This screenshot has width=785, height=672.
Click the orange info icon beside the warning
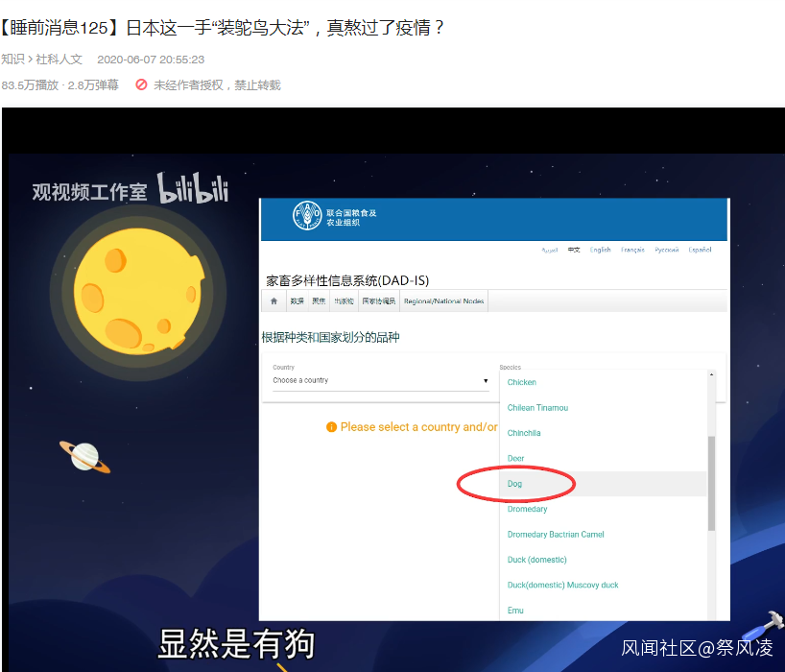[331, 427]
